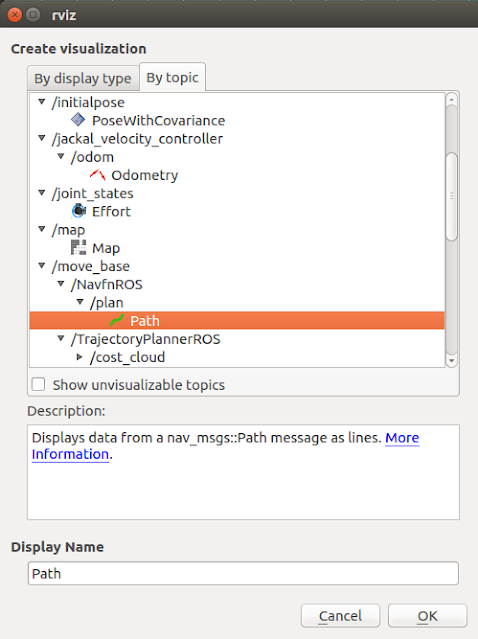Collapse the /initialpose topic
Viewport: 478px width, 639px height.
(42, 101)
